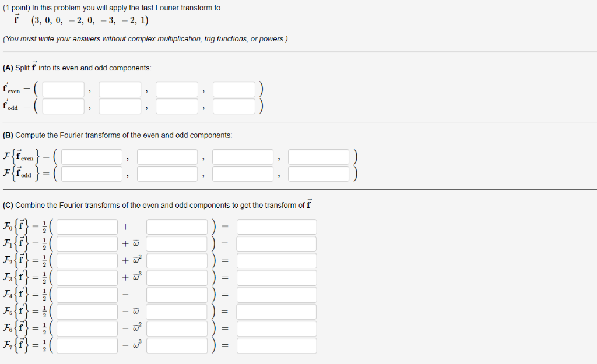Viewport: 597px width, 364px height.
Task: Click the last Fourier transform of f_even field
Action: click(318, 156)
